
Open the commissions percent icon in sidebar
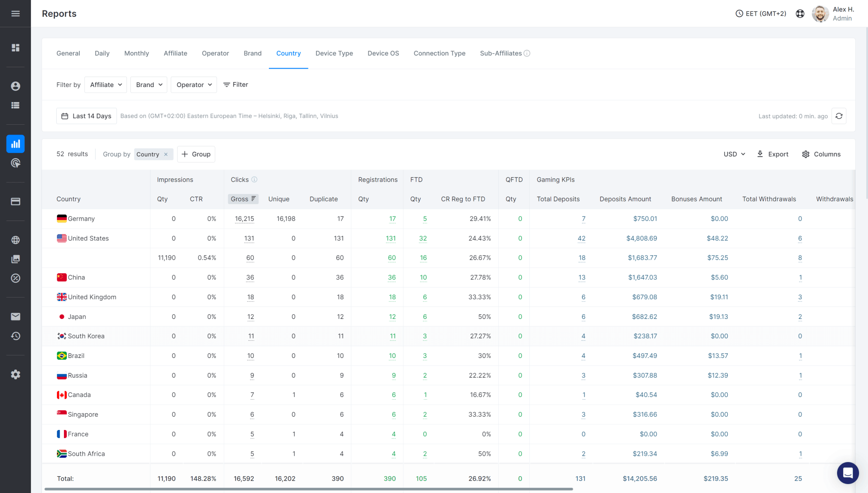(x=15, y=278)
